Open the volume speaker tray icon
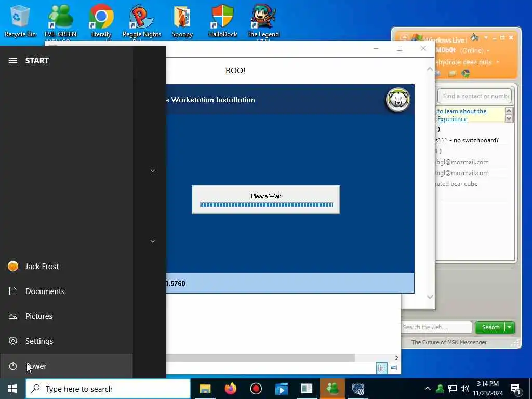 click(x=465, y=389)
